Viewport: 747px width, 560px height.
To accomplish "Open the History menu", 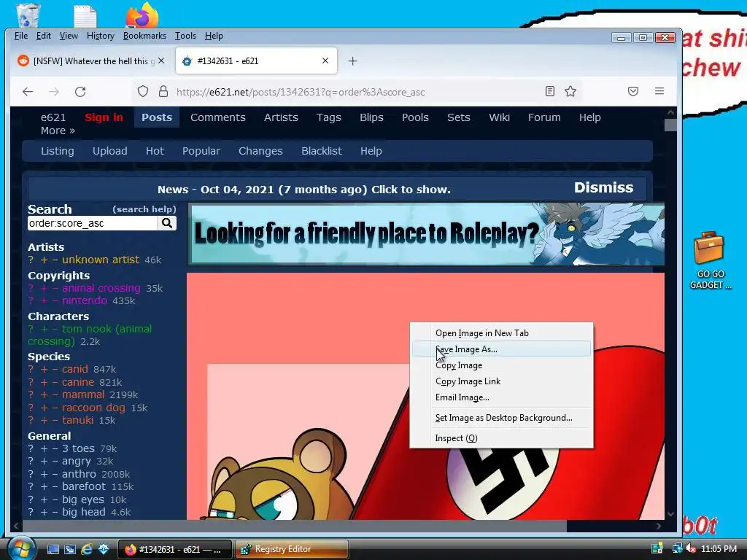I will [x=101, y=36].
